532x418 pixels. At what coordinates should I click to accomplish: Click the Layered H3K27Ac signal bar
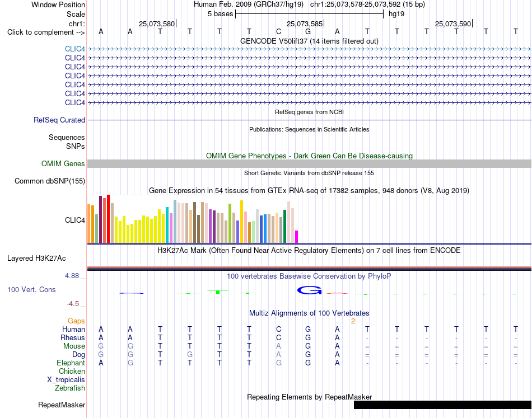(x=309, y=269)
